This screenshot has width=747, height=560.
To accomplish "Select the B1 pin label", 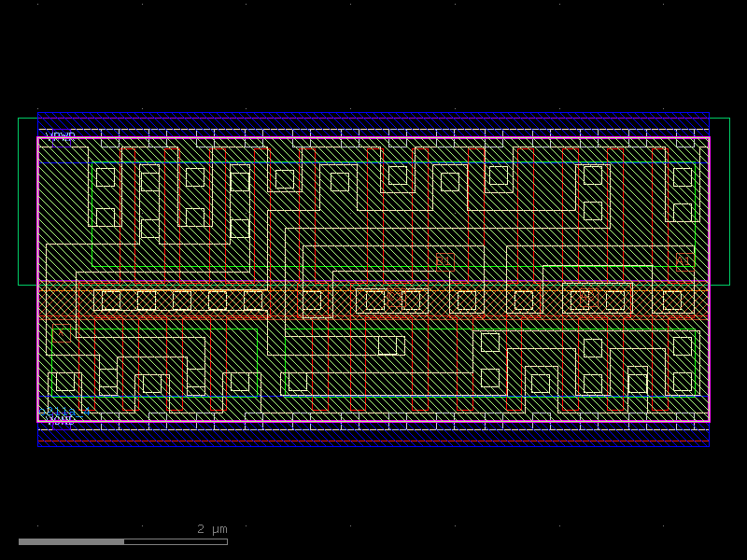I will coord(444,260).
